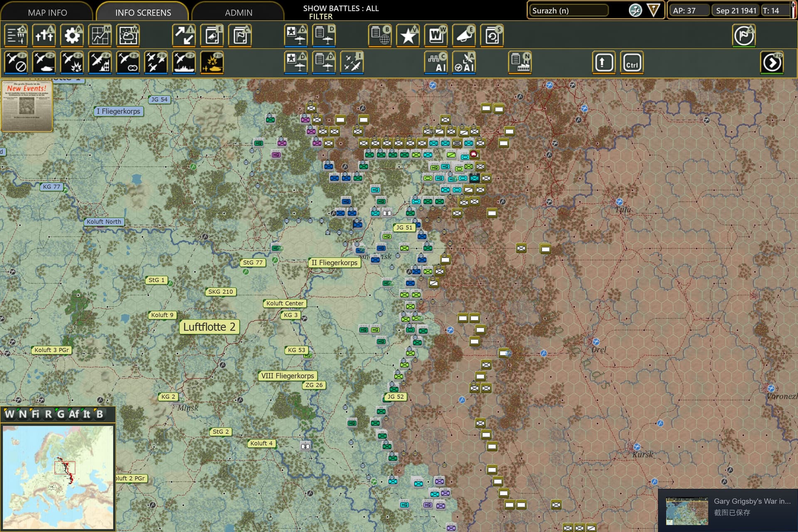Click the megaphone icon marked E

[x=464, y=35]
